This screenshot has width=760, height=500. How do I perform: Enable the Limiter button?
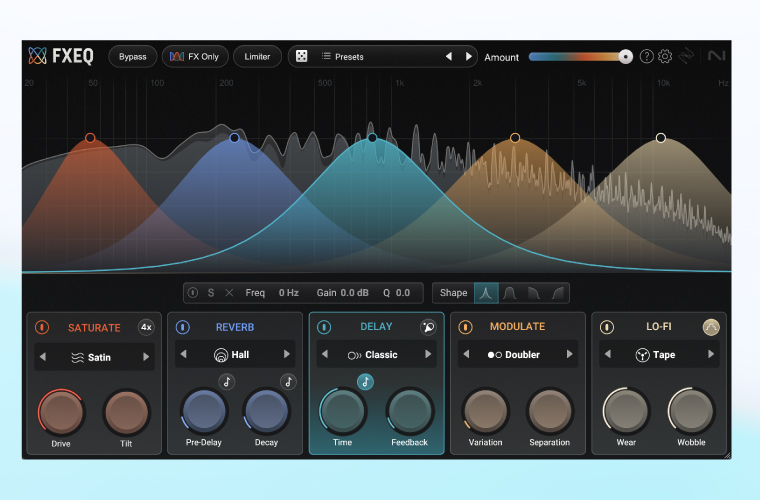(x=257, y=57)
